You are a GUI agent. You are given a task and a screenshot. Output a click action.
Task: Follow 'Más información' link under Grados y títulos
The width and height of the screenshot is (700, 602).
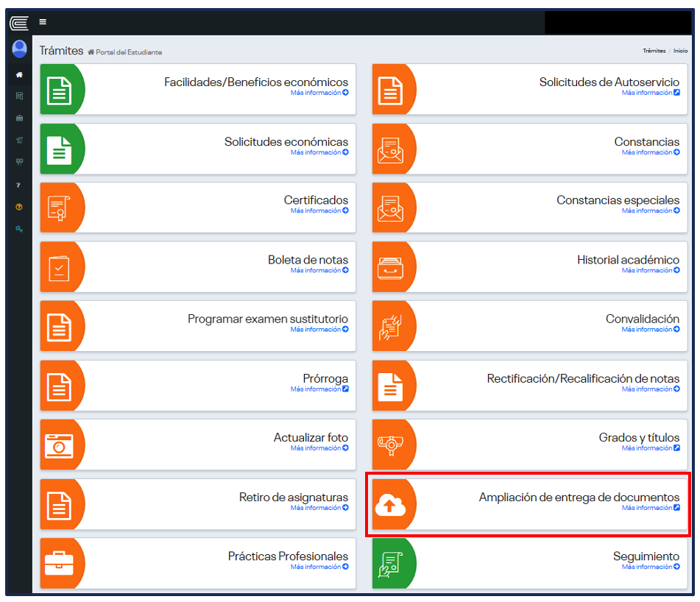[x=651, y=448]
